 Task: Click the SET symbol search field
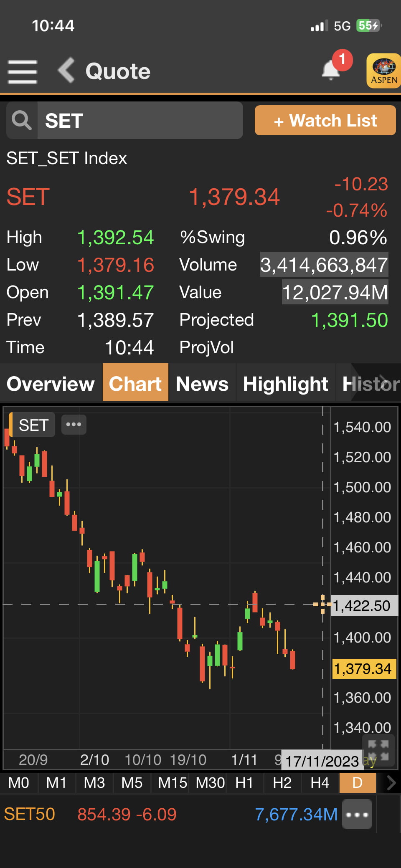point(140,120)
